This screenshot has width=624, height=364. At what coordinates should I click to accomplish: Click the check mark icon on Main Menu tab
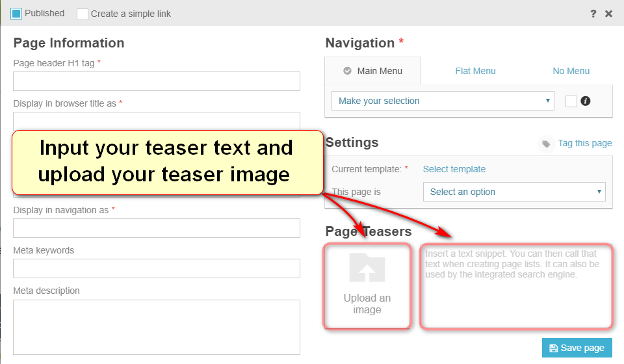coord(347,71)
